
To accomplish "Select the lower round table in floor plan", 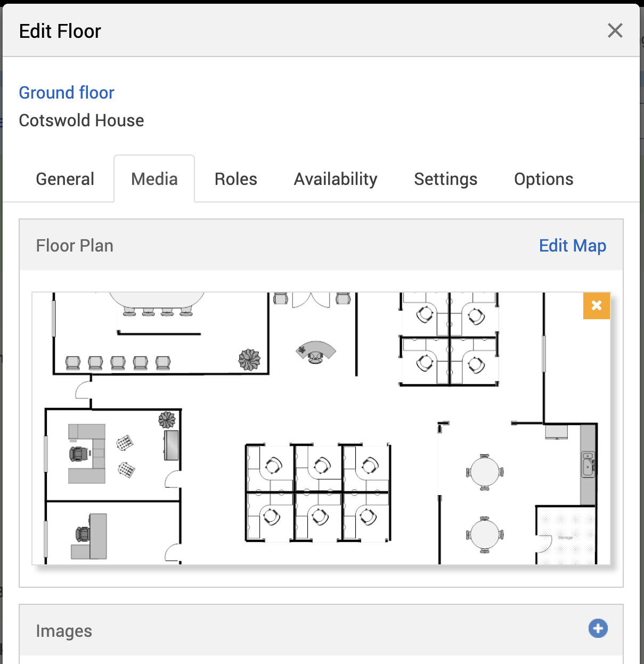I will pos(485,535).
